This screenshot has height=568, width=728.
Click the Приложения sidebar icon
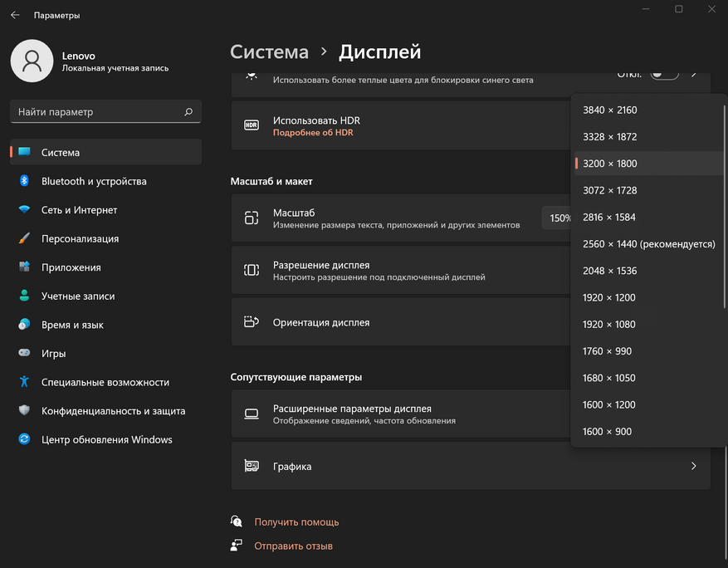click(x=25, y=267)
